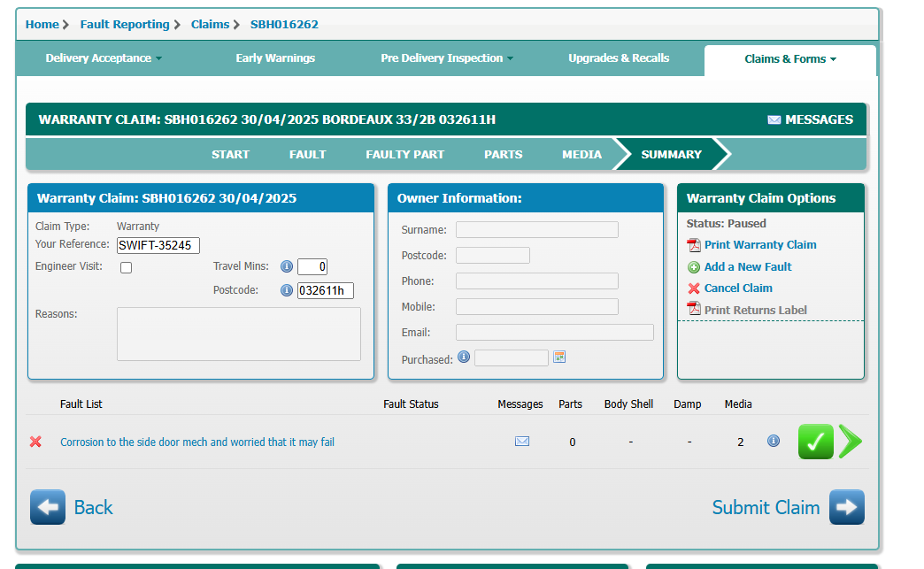Viewport: 924px width, 569px height.
Task: Click the Your Reference input field
Action: (158, 245)
